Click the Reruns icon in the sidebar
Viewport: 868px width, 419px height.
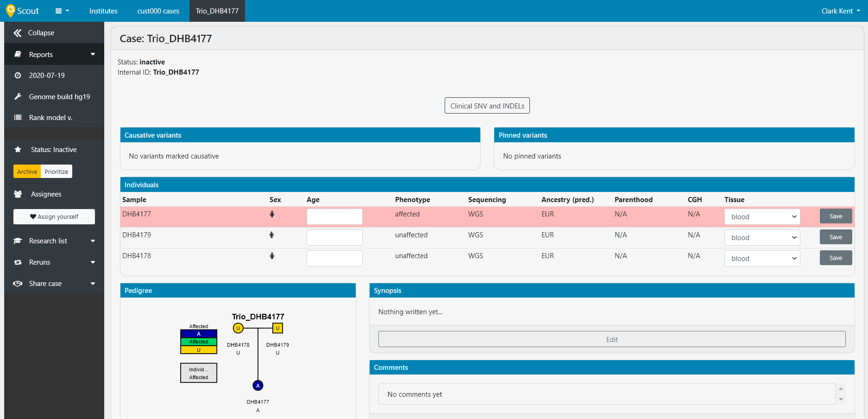tap(18, 262)
